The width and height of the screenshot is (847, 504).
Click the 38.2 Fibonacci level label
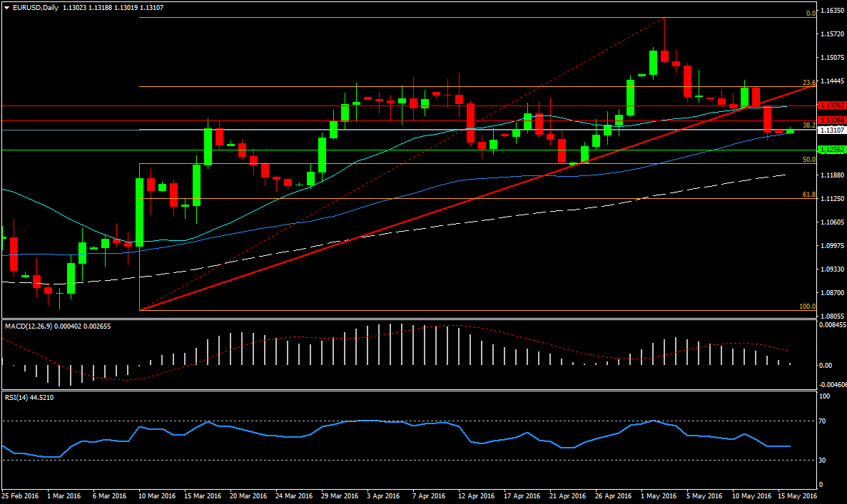(x=808, y=125)
